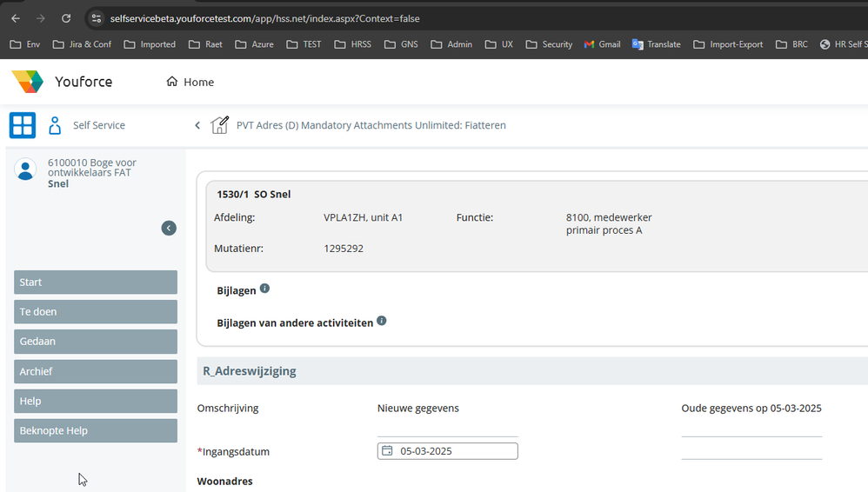Viewport: 868px width, 492px height.
Task: Go back using the chevron before PVT Adres
Action: click(x=197, y=125)
